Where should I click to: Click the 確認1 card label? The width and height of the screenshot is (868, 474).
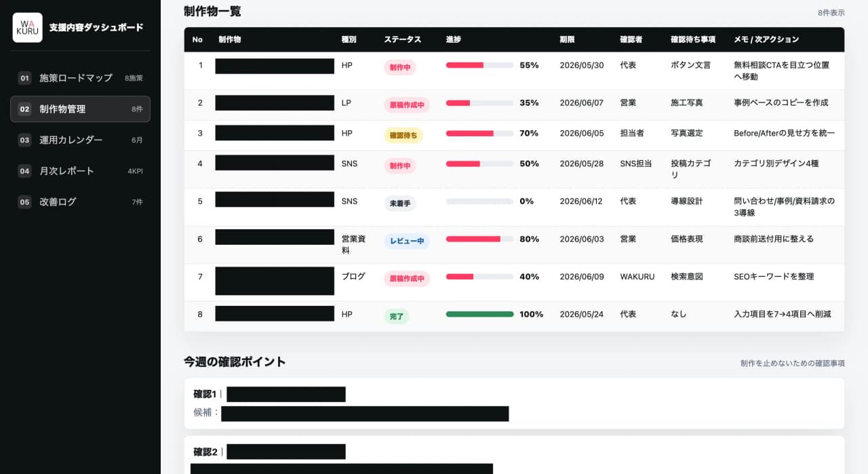pos(205,394)
